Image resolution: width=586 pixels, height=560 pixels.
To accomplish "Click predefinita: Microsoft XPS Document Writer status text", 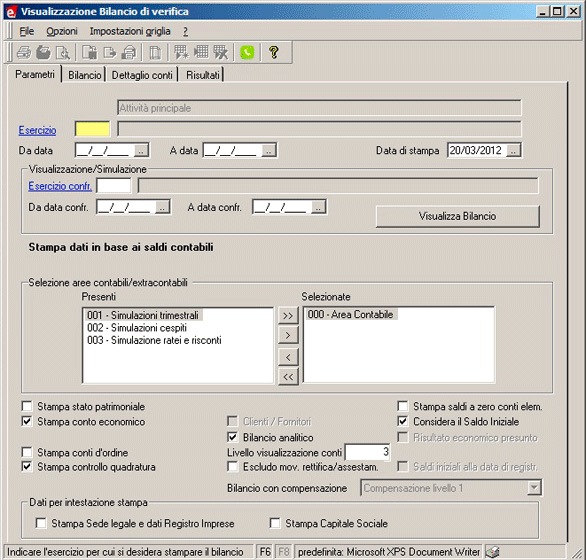I will pos(389,552).
